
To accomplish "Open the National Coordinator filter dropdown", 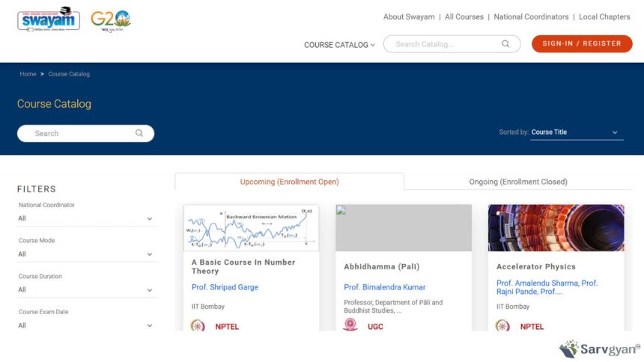I will coord(85,218).
